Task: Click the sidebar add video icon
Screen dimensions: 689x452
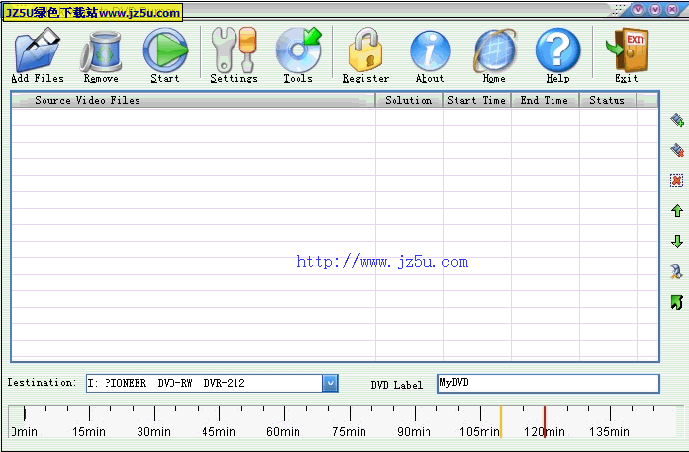Action: coord(677,121)
